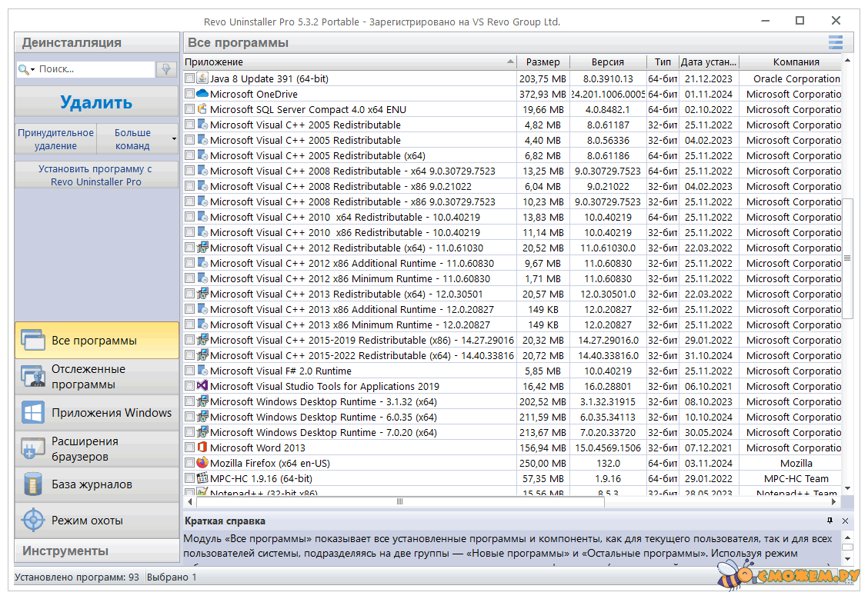
Task: Select the Microsoft Word 2013 row
Action: click(x=512, y=448)
